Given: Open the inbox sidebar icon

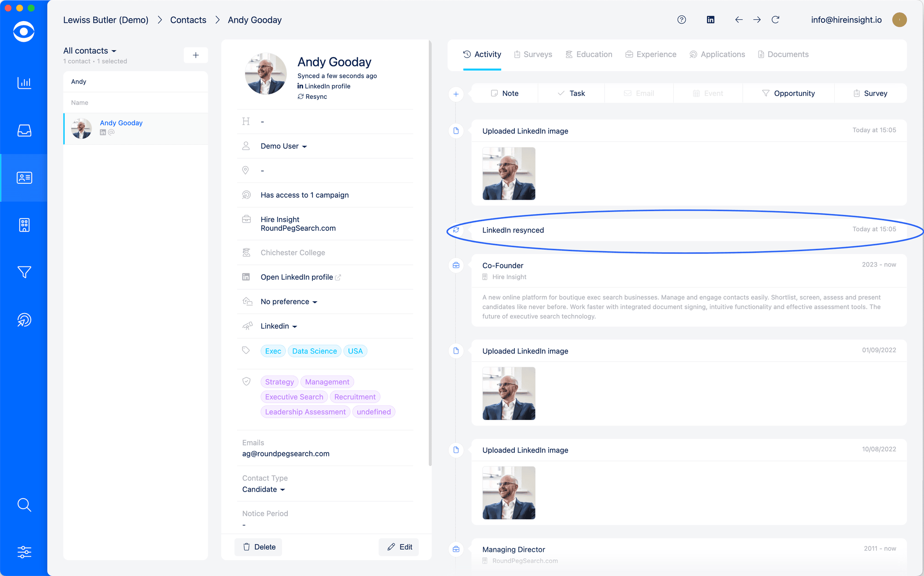Looking at the screenshot, I should coord(24,131).
